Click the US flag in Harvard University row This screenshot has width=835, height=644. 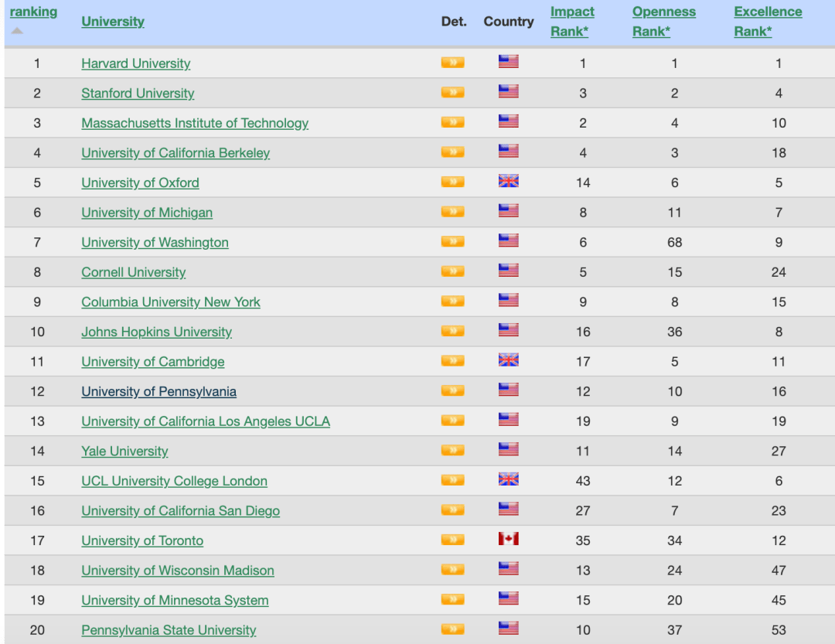509,62
